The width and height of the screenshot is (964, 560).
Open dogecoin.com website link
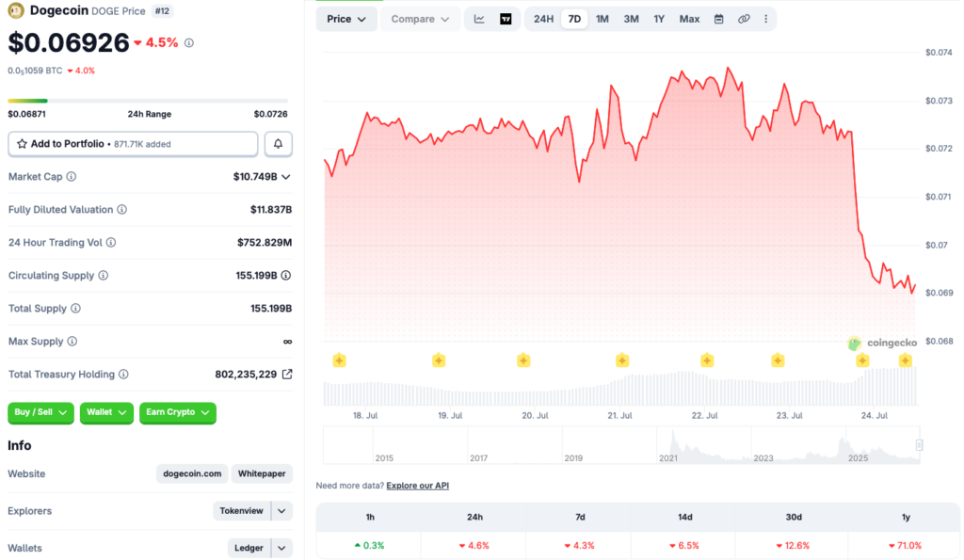pyautogui.click(x=192, y=474)
